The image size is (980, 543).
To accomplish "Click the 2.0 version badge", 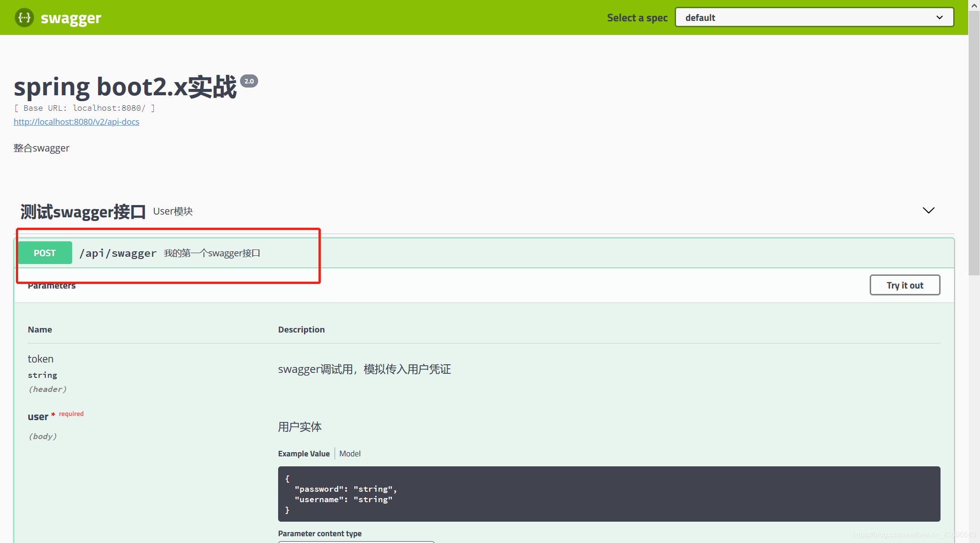I will 249,81.
